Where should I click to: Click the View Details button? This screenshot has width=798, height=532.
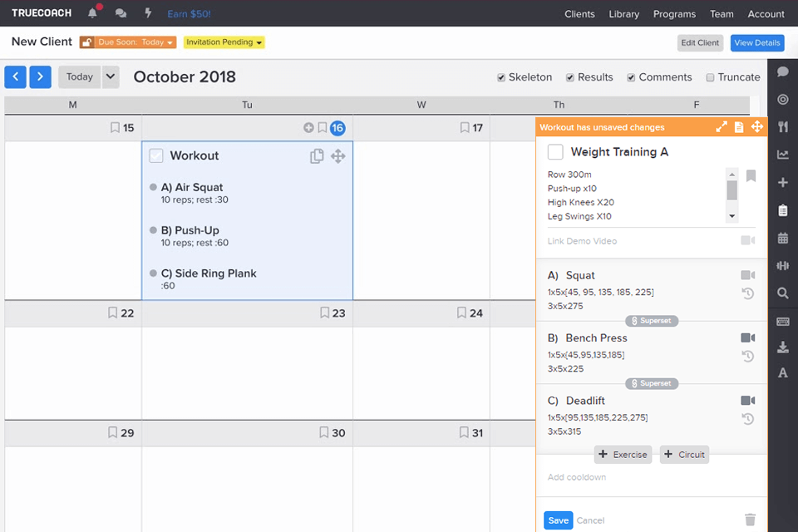tap(756, 42)
